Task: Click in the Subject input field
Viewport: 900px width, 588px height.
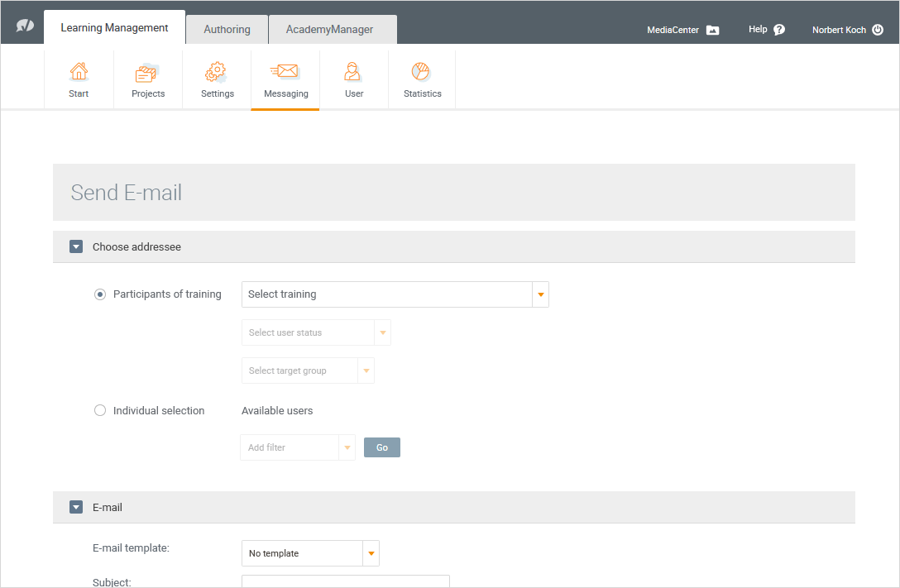Action: click(346, 581)
